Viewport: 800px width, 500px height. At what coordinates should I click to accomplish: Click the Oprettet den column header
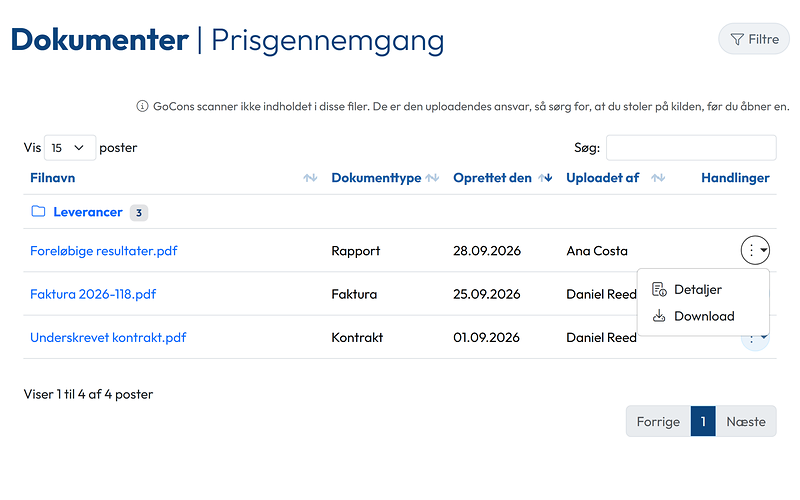492,178
